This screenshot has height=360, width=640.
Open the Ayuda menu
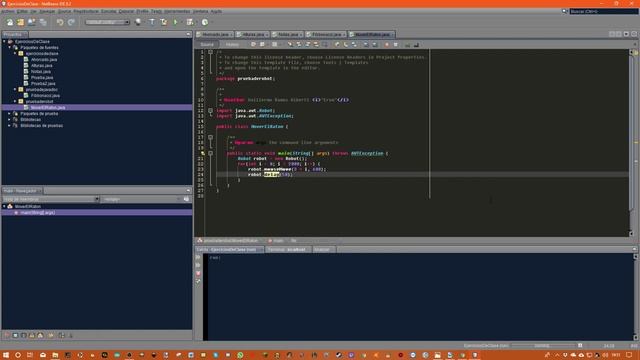pyautogui.click(x=216, y=11)
